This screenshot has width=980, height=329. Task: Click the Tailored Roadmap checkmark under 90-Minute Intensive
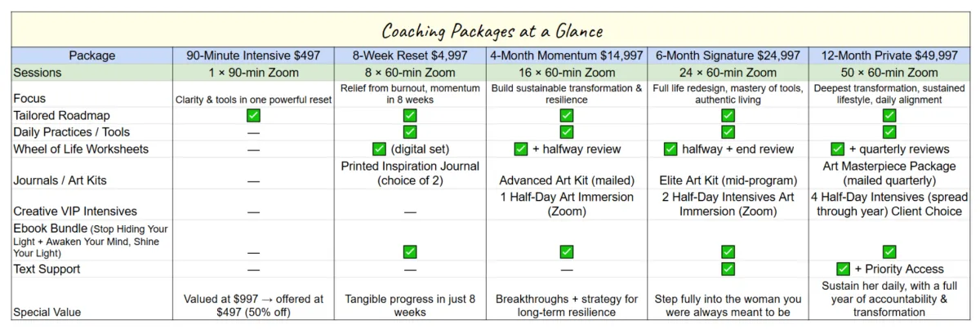coord(253,115)
